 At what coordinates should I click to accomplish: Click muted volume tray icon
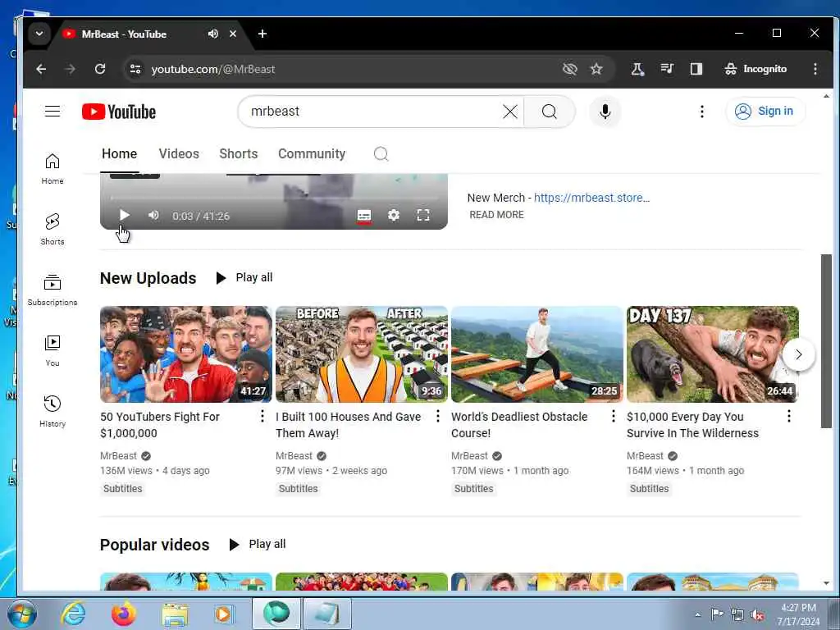[x=757, y=614]
